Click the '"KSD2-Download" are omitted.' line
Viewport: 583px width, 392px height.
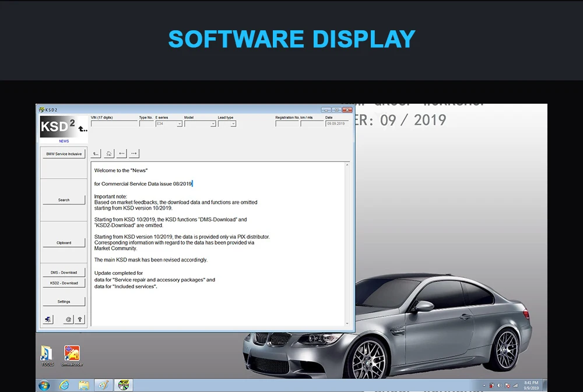pos(129,225)
